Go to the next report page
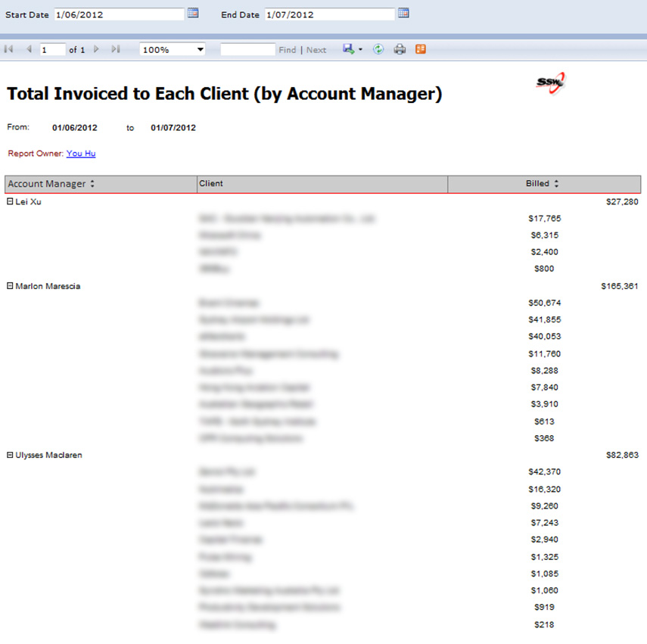 click(96, 49)
